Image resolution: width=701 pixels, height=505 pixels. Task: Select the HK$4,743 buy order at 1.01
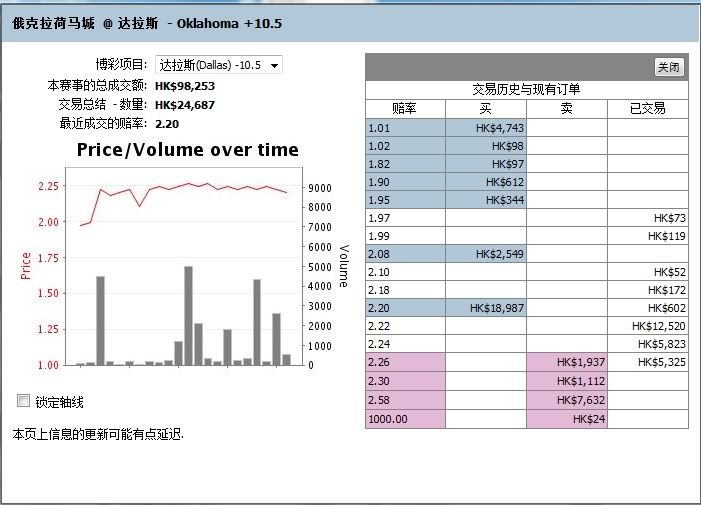pos(486,128)
